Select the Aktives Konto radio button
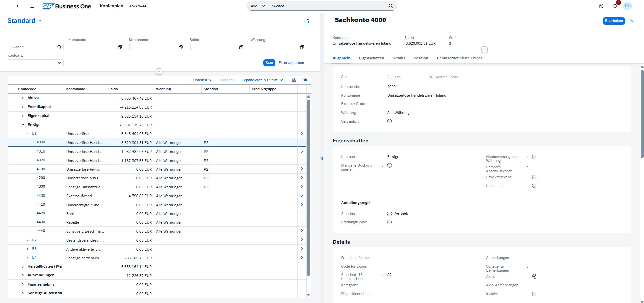 point(430,77)
